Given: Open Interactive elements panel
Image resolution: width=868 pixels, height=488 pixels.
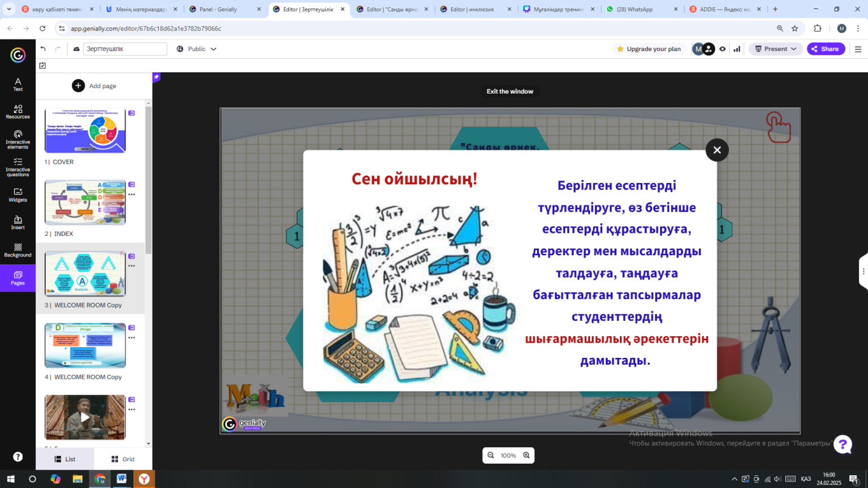Looking at the screenshot, I should tap(18, 139).
